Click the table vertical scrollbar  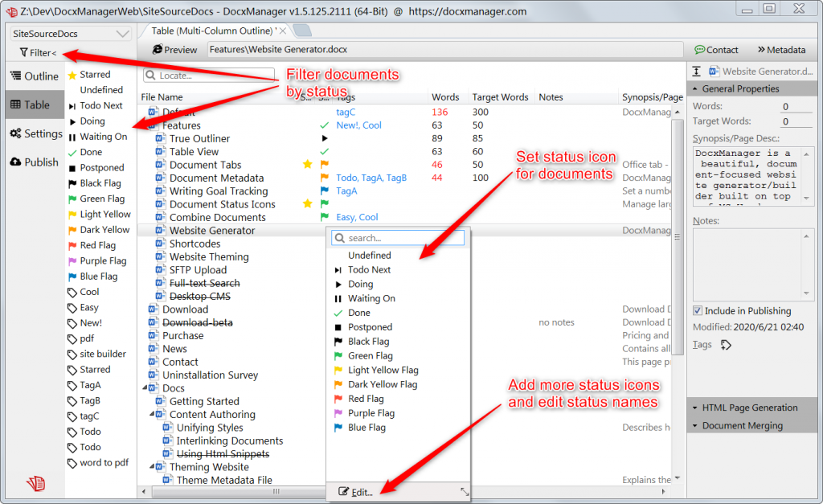pyautogui.click(x=677, y=237)
